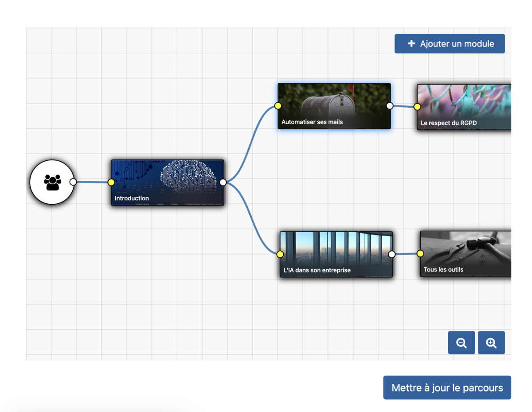Click yellow input port on L'IA dans son entreprise
Viewport: 532px width, 412px height.
[x=280, y=254]
